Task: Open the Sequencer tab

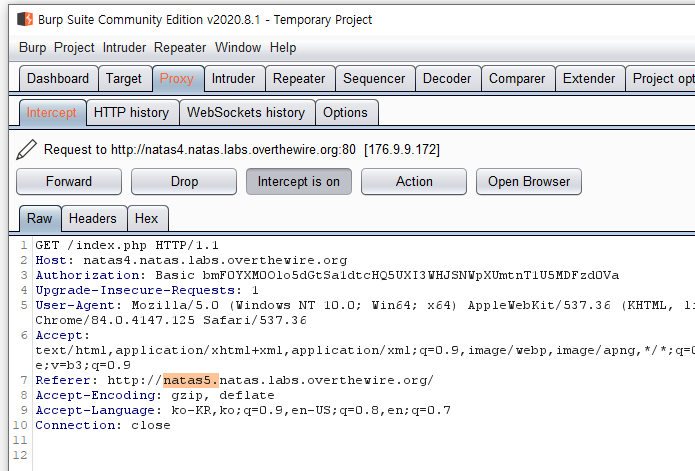Action: pyautogui.click(x=374, y=78)
